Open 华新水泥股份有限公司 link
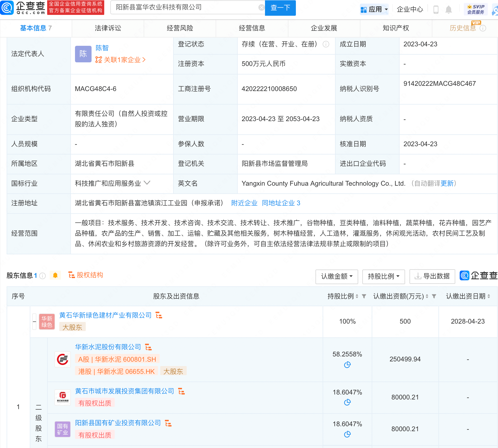This screenshot has width=498, height=448. point(108,347)
